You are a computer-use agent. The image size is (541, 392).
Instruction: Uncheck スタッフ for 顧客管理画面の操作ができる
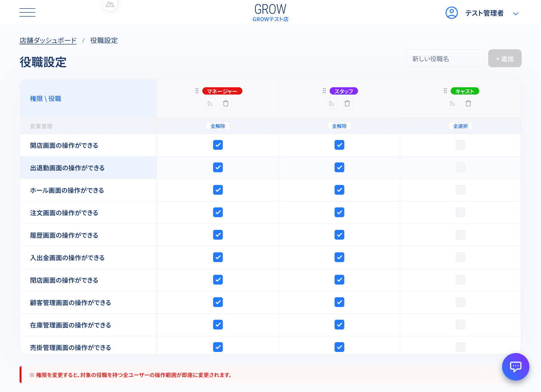point(339,302)
